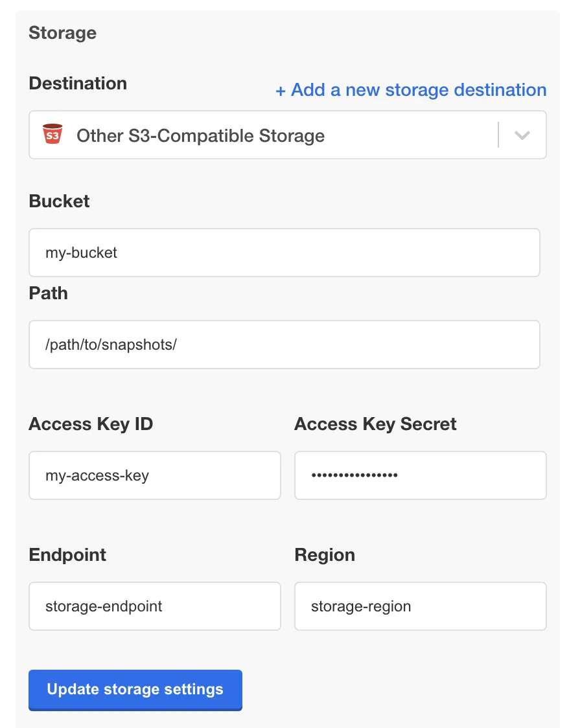Select the Other S3-Compatible Storage text

201,135
